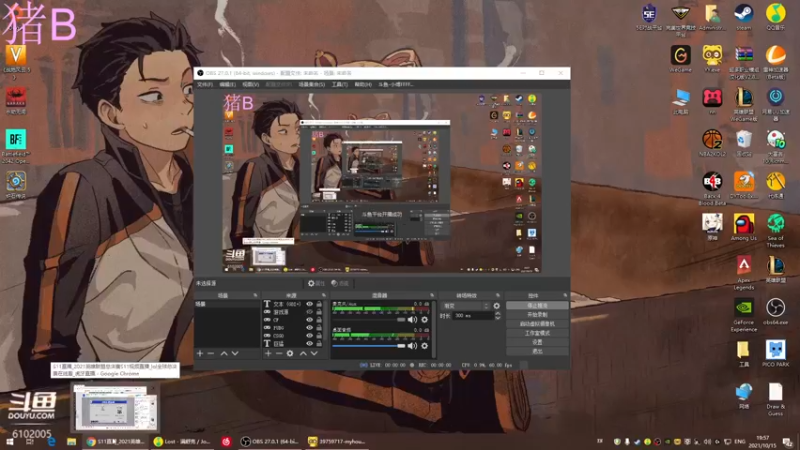Open transition properties gear next to 渐变
The width and height of the screenshot is (800, 450).
pyautogui.click(x=497, y=306)
